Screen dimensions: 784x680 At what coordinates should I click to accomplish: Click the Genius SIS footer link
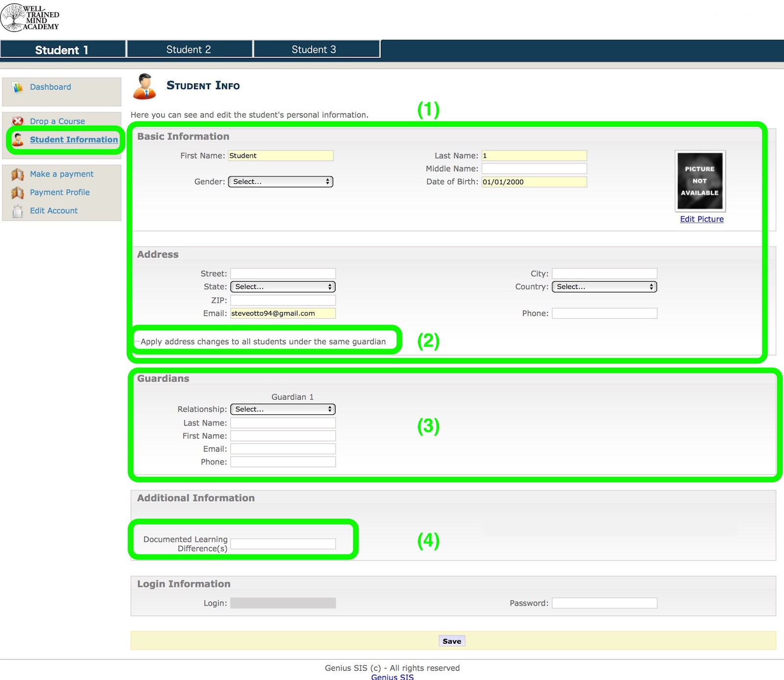pyautogui.click(x=392, y=677)
